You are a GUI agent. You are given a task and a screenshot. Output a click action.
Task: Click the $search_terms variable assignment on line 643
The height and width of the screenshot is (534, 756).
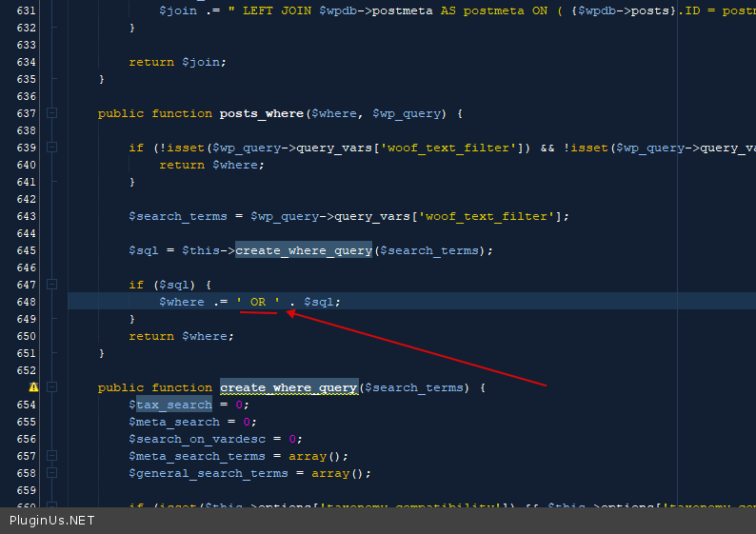coord(178,216)
